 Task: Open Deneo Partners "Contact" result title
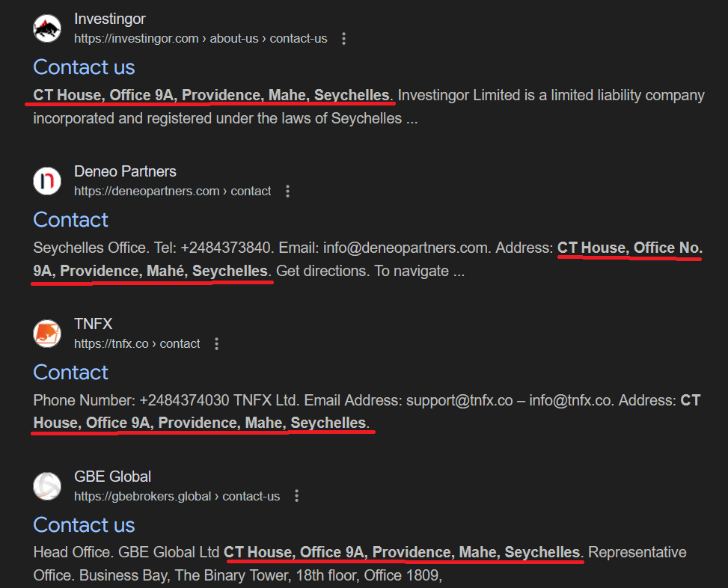coord(70,220)
